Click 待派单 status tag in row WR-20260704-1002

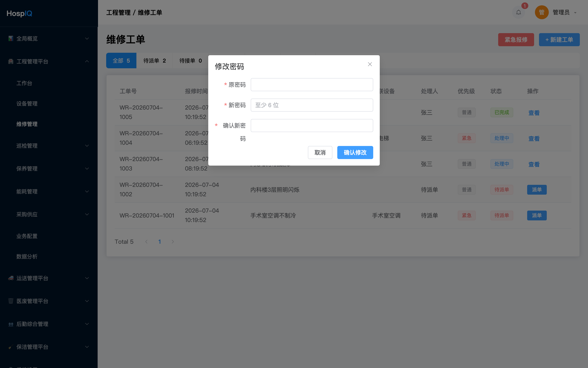pyautogui.click(x=502, y=190)
